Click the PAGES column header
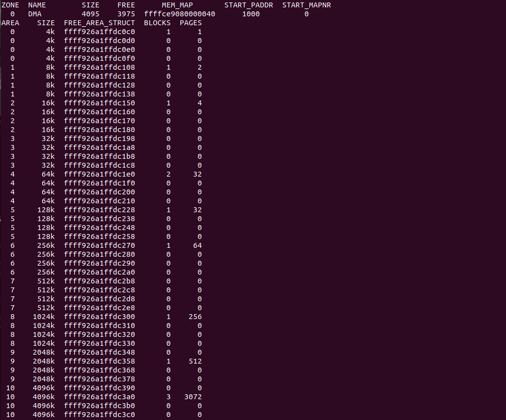This screenshot has height=420, width=506. pos(191,23)
